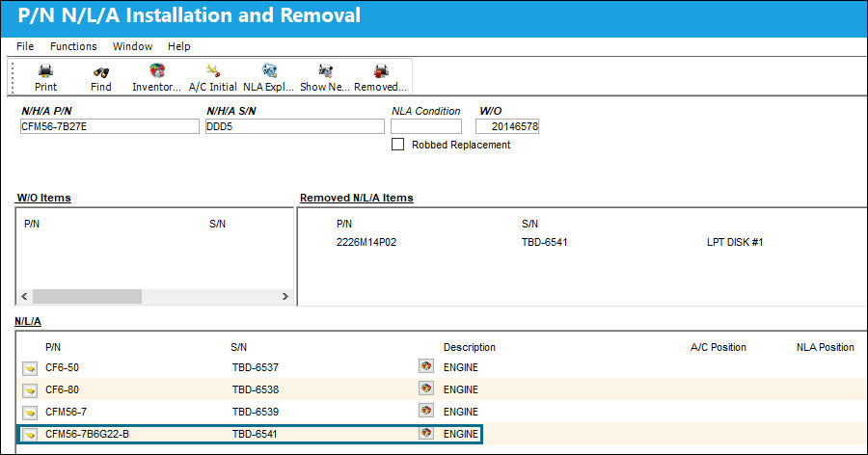This screenshot has width=868, height=455.
Task: Open the Window menu
Action: 132,46
